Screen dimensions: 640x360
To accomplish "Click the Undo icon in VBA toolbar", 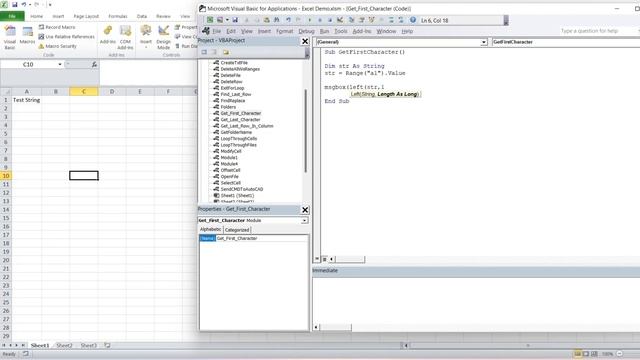I will [x=288, y=20].
